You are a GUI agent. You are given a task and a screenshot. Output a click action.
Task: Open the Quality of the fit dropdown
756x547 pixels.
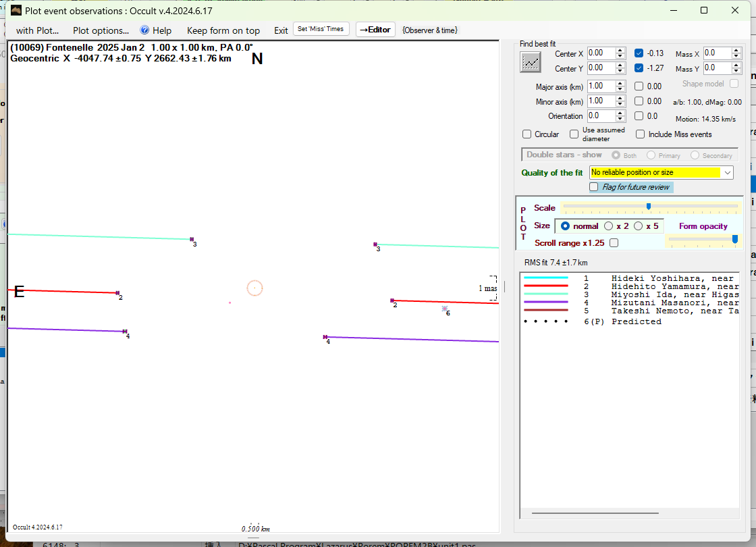coord(727,173)
